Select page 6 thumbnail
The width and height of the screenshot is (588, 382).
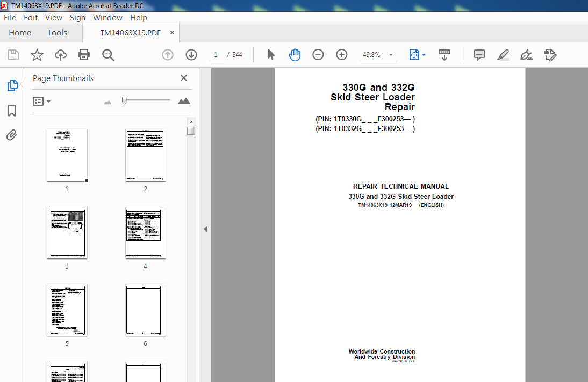click(x=146, y=309)
